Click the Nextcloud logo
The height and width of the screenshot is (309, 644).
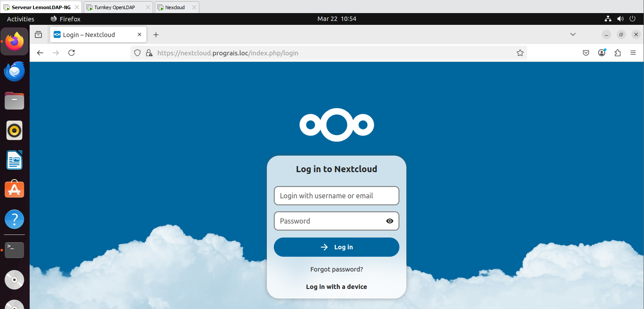point(337,125)
